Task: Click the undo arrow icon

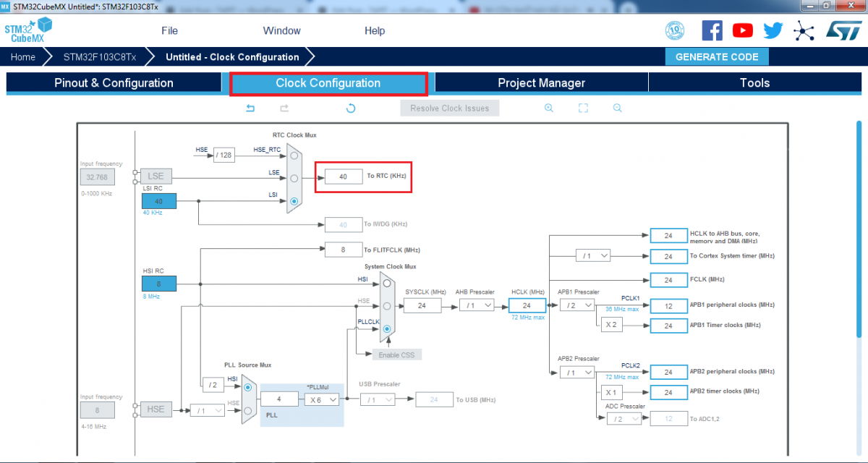Action: 250,109
